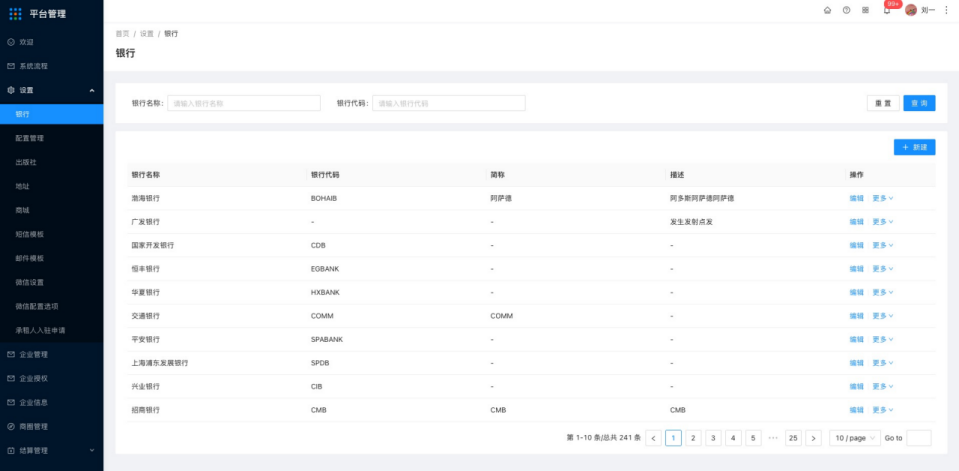Click the 阿多斯阿萨德阿萨德 description cell
This screenshot has height=471, width=959.
(702, 198)
